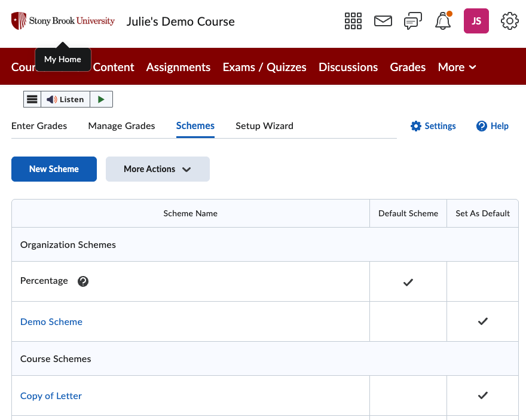Go to Content in navbar

tap(114, 67)
